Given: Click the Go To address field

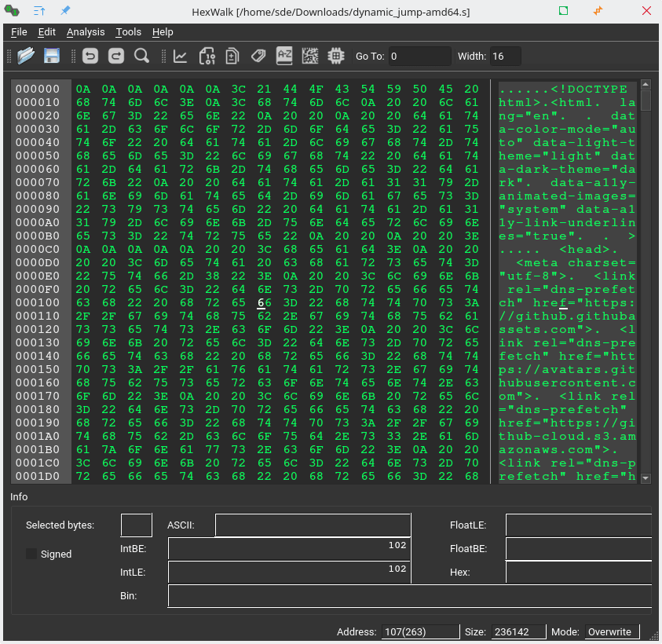Looking at the screenshot, I should click(x=419, y=56).
